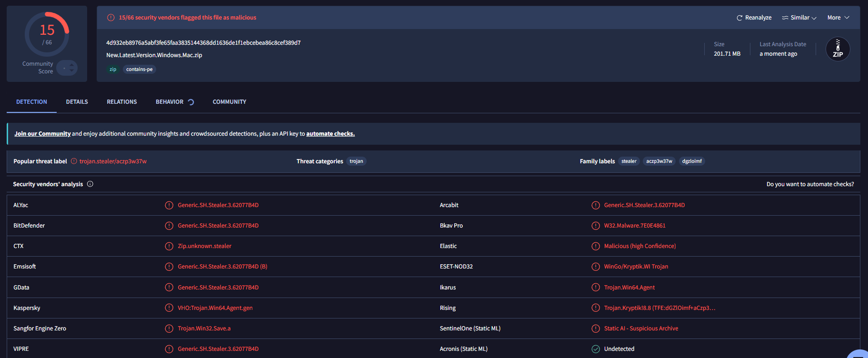The height and width of the screenshot is (358, 868).
Task: Click the "a moment ago" analysis date
Action: [778, 54]
